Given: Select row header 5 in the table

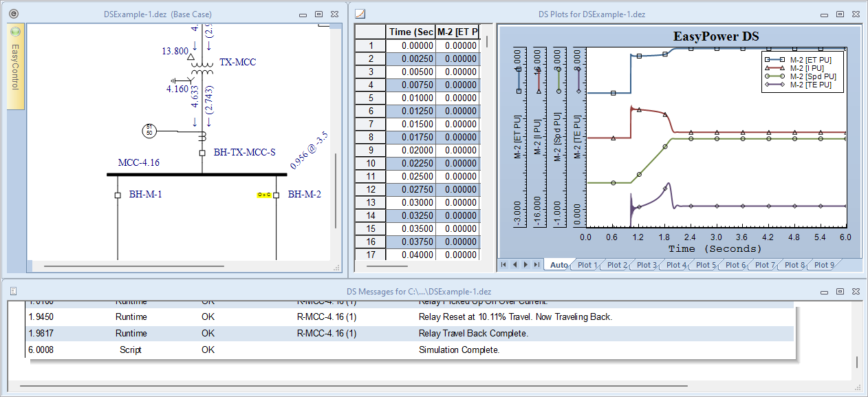Looking at the screenshot, I should tap(370, 98).
